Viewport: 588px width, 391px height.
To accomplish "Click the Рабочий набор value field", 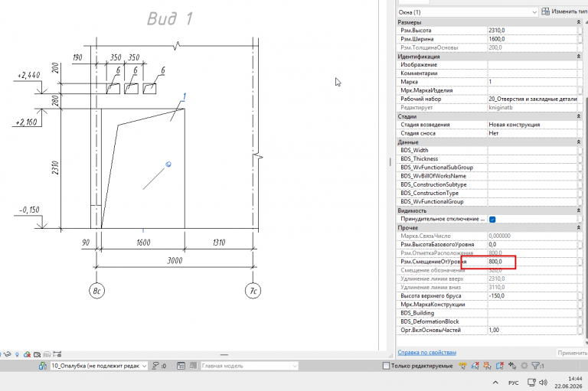I will coord(533,99).
